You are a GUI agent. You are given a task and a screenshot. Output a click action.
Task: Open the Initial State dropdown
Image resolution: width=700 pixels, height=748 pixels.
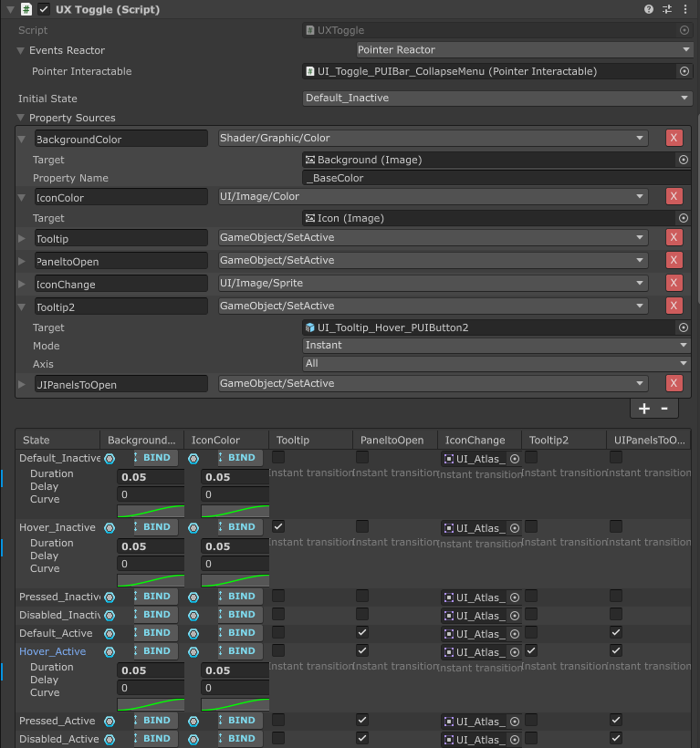click(x=496, y=98)
